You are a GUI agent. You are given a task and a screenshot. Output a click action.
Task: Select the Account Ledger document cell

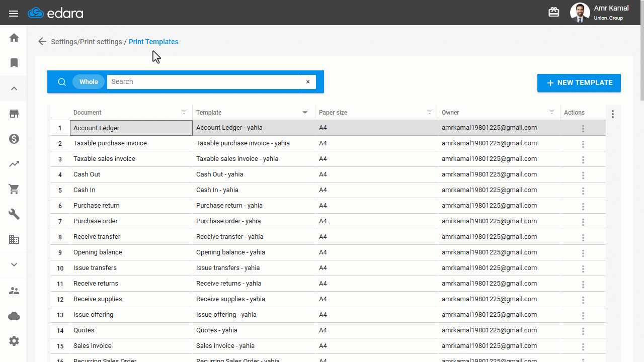point(131,128)
